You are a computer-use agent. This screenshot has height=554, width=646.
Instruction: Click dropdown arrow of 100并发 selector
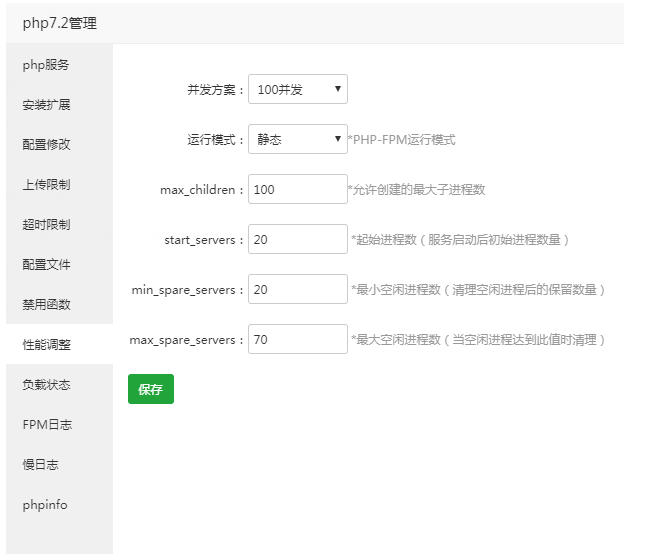click(338, 89)
